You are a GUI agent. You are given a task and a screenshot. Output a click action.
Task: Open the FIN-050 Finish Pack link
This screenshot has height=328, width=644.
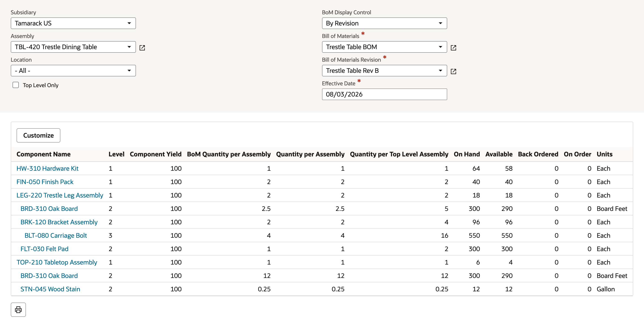[x=45, y=182]
